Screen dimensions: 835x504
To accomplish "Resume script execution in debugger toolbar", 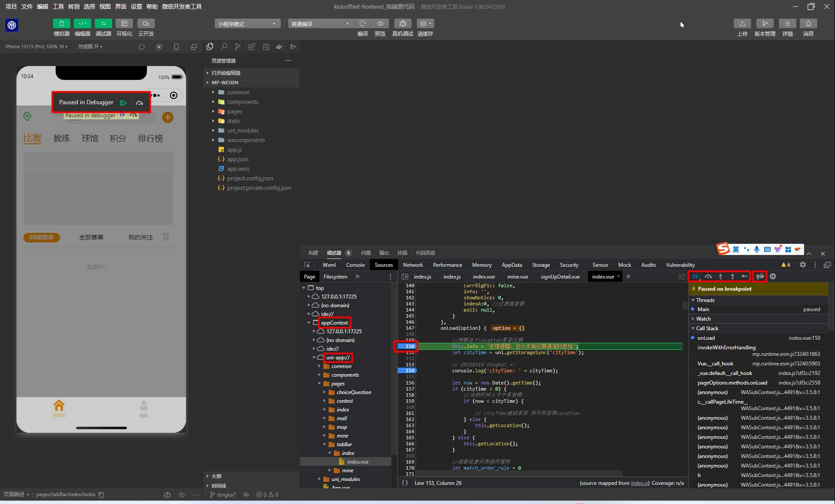I will 696,276.
